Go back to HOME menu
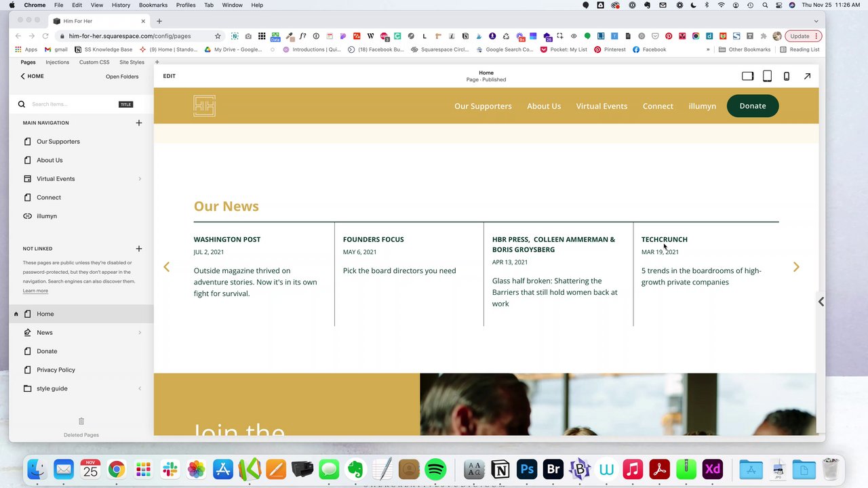Viewport: 868px width, 488px height. pos(32,77)
